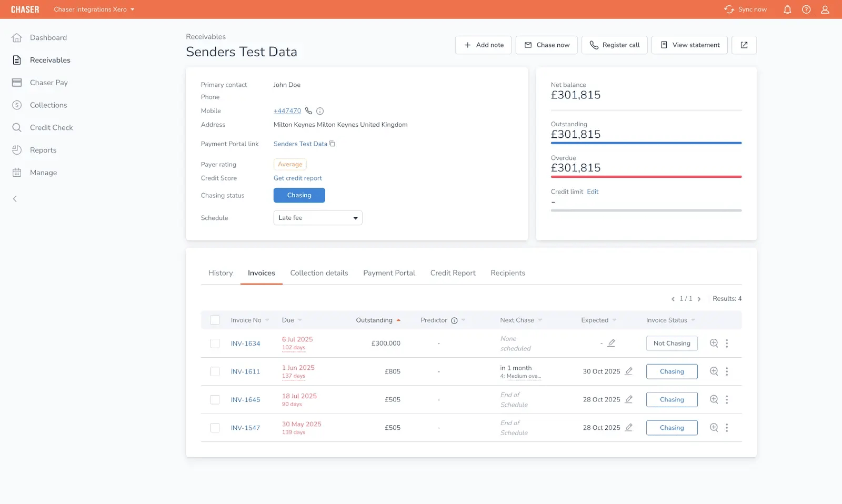Copy the Senders Test Data payment portal link
842x504 pixels.
332,143
